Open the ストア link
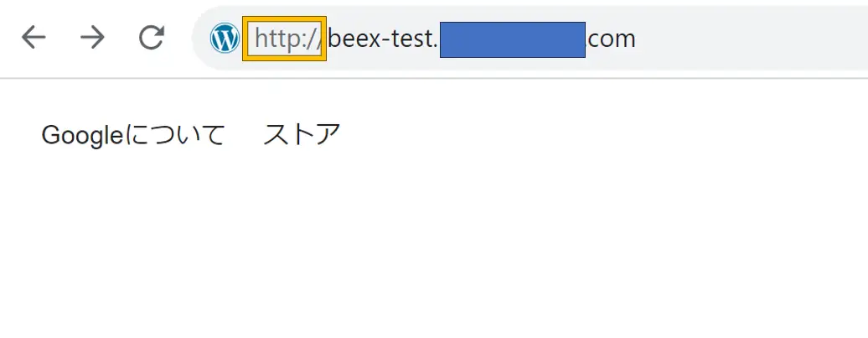Screen dimensions: 868x338 coord(302,135)
